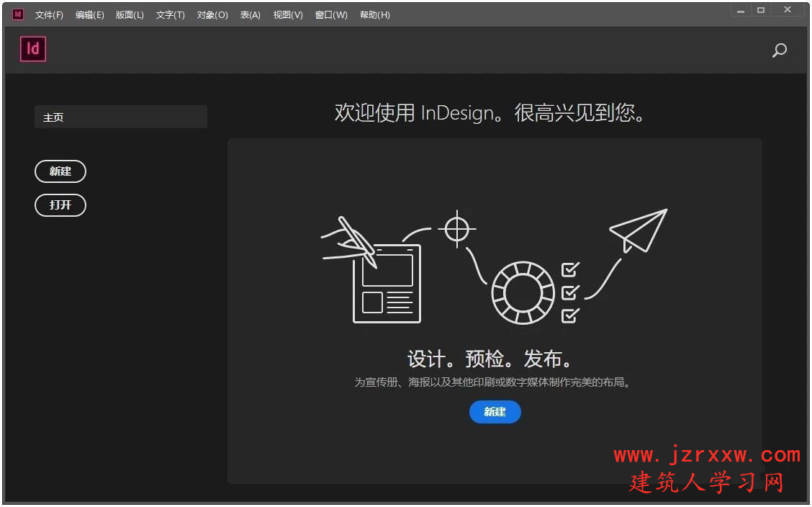Open the 表(A) menu
This screenshot has width=812, height=507.
tap(250, 15)
